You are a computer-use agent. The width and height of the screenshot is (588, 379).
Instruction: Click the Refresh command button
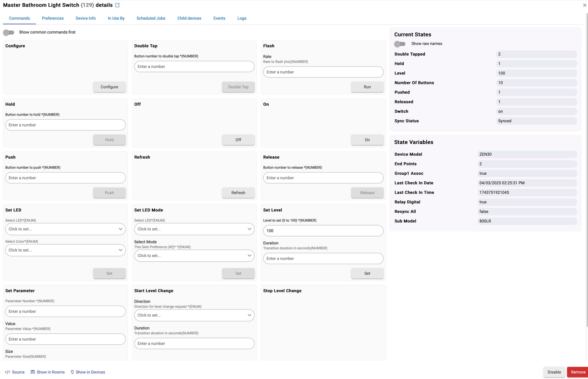pos(238,193)
